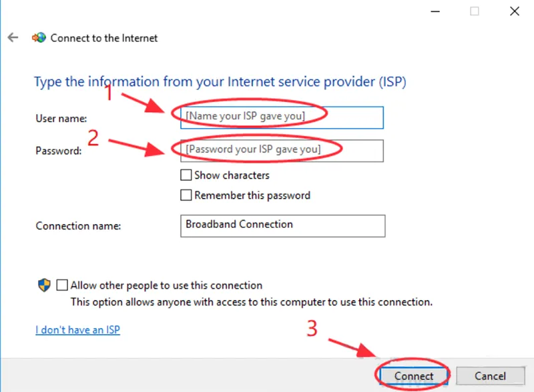This screenshot has width=534, height=392.
Task: Open the I don't have an ISP link
Action: (77, 329)
